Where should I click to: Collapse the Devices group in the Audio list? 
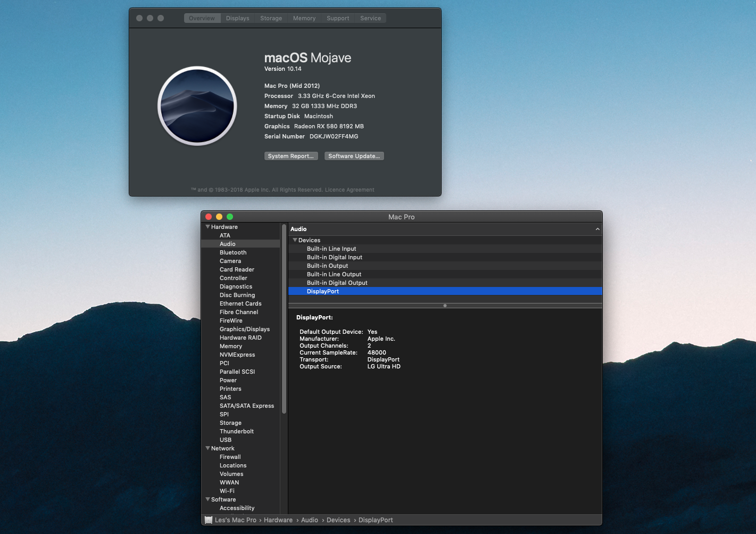(295, 240)
